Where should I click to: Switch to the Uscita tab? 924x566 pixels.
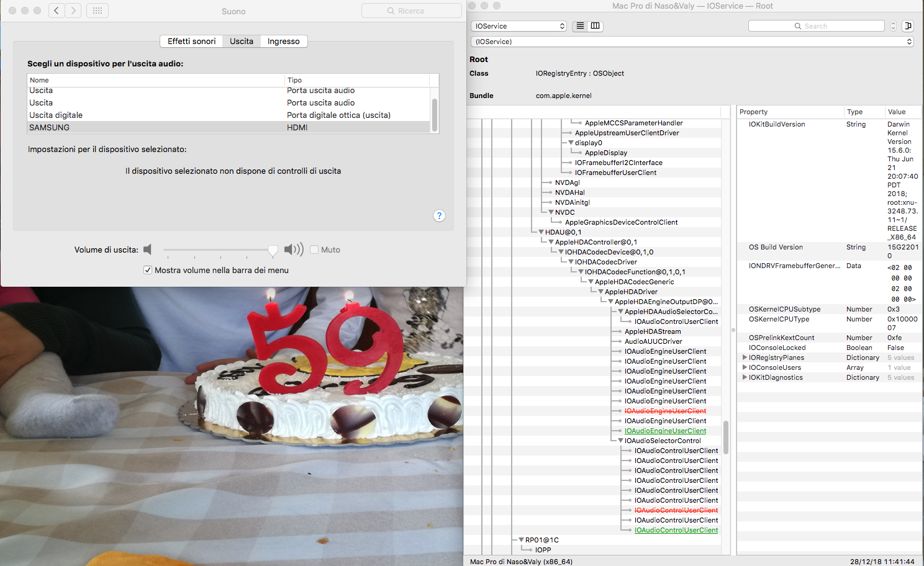pyautogui.click(x=242, y=41)
